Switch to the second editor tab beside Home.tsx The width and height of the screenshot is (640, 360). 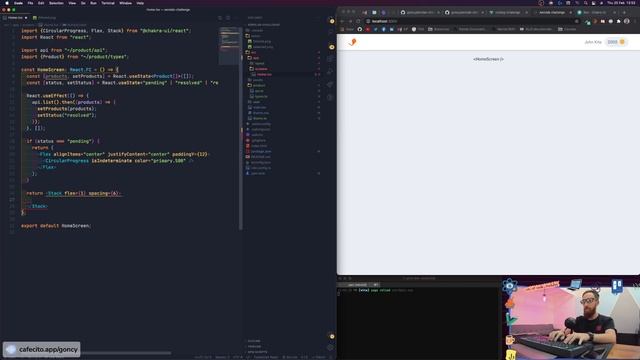pos(45,18)
